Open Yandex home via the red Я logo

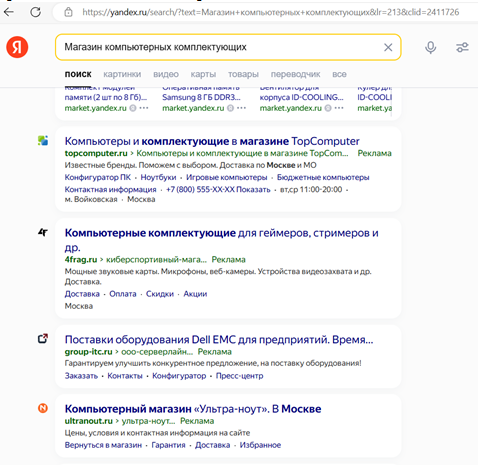pos(17,47)
